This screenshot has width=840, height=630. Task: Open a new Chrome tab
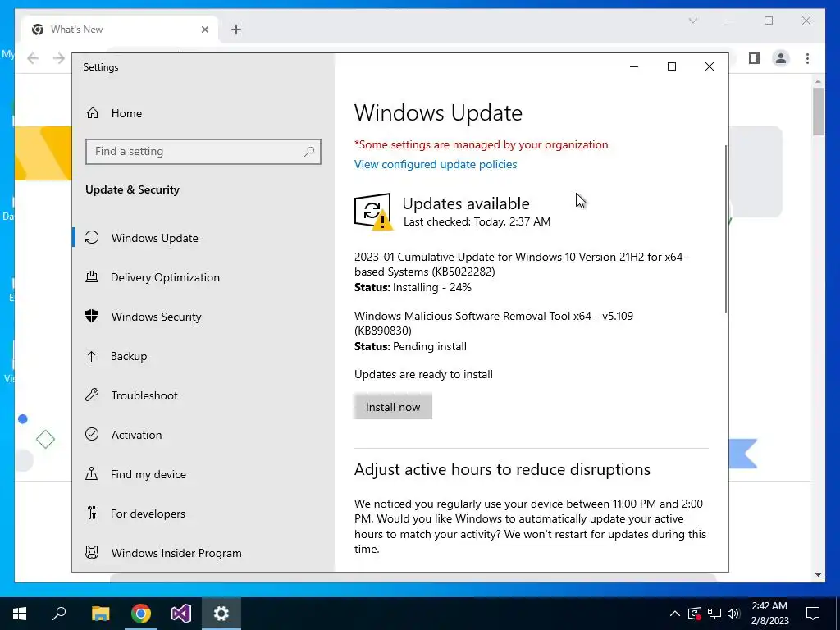[x=236, y=30]
